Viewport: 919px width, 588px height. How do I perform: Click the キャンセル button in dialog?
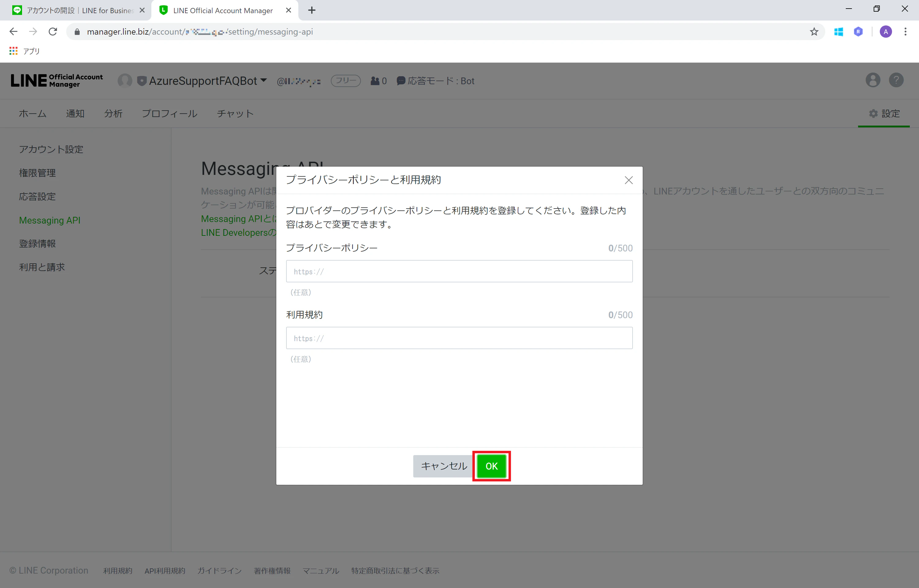coord(444,466)
